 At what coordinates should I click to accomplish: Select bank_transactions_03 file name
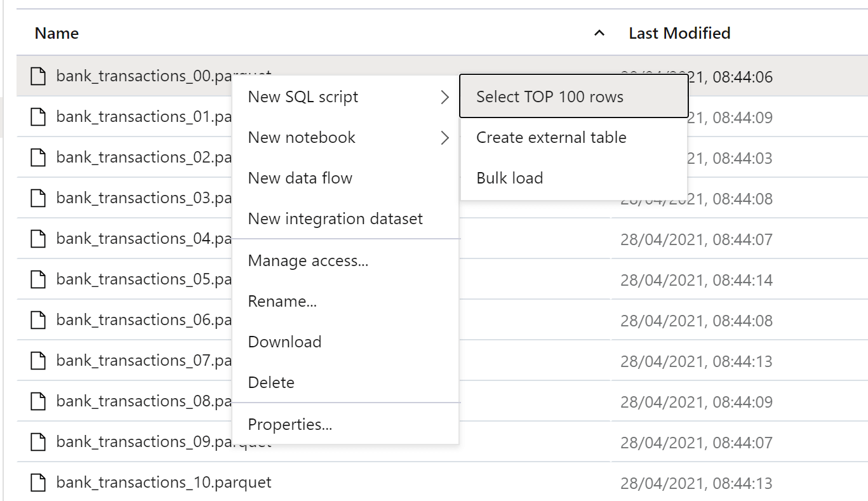tap(144, 197)
